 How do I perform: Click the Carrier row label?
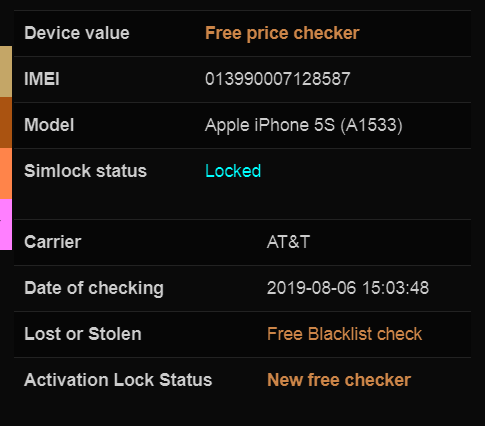[53, 242]
